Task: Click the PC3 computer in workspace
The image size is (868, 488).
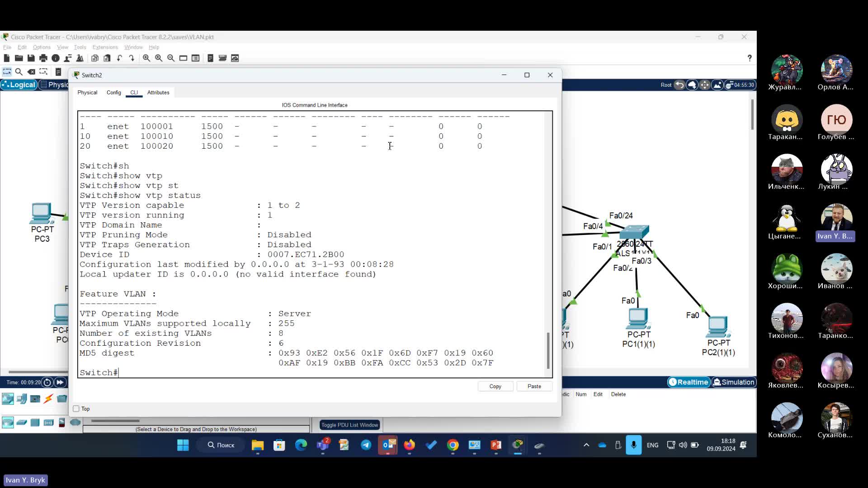Action: pyautogui.click(x=42, y=213)
